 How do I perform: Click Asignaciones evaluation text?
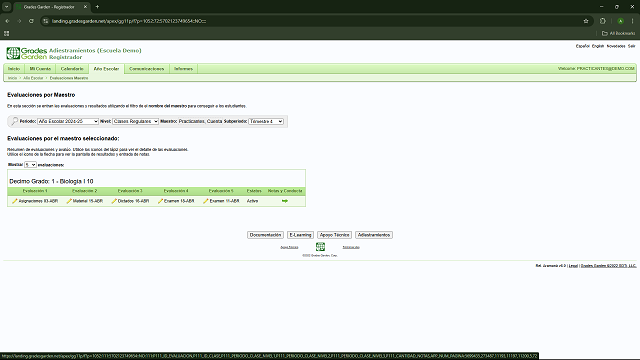[38, 201]
